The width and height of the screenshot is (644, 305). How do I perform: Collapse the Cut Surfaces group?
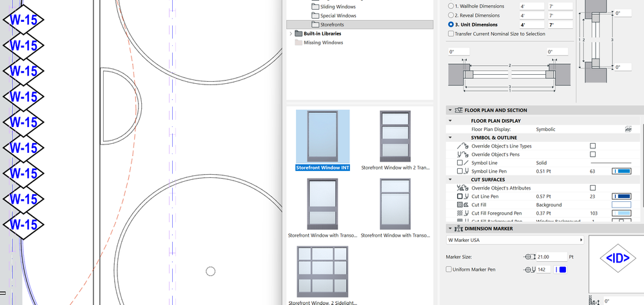point(450,180)
